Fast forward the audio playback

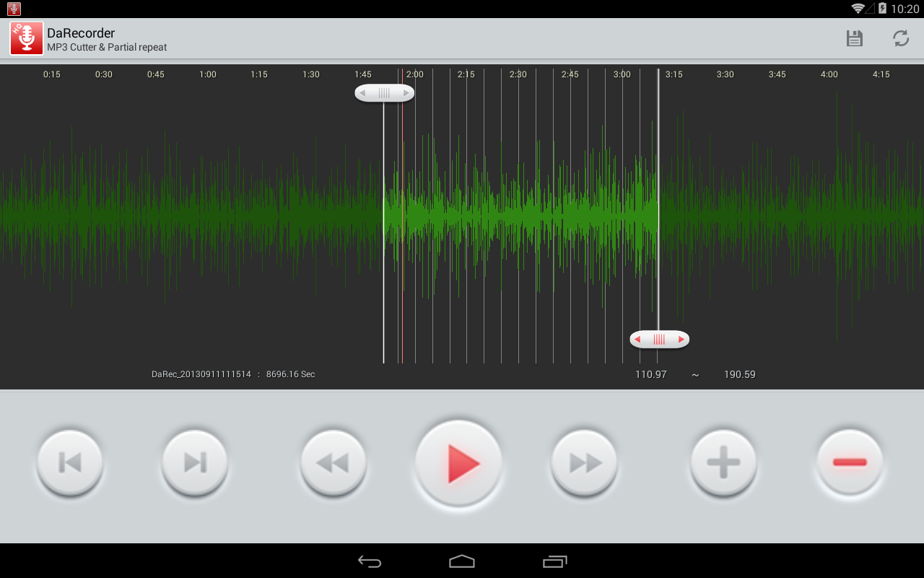tap(585, 462)
